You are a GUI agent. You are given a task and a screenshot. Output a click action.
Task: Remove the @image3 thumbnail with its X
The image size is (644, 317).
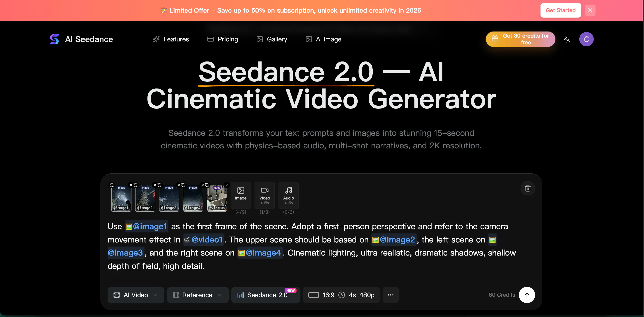179,185
